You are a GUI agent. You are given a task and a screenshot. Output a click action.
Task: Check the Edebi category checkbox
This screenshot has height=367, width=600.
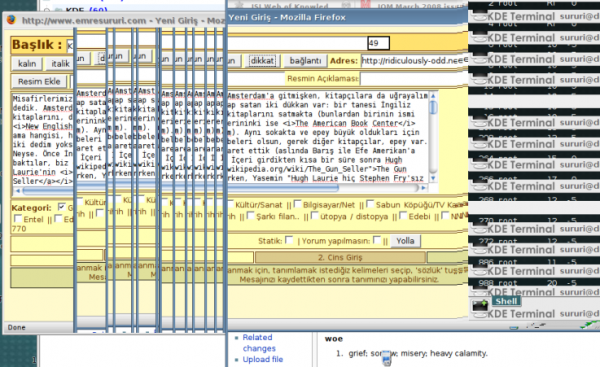click(403, 216)
